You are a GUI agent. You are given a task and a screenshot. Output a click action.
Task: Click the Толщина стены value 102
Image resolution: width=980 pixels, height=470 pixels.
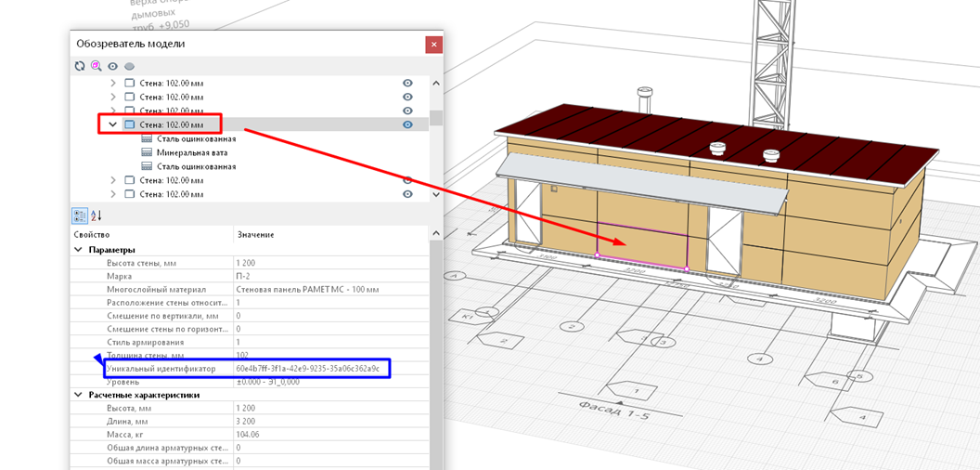330,356
